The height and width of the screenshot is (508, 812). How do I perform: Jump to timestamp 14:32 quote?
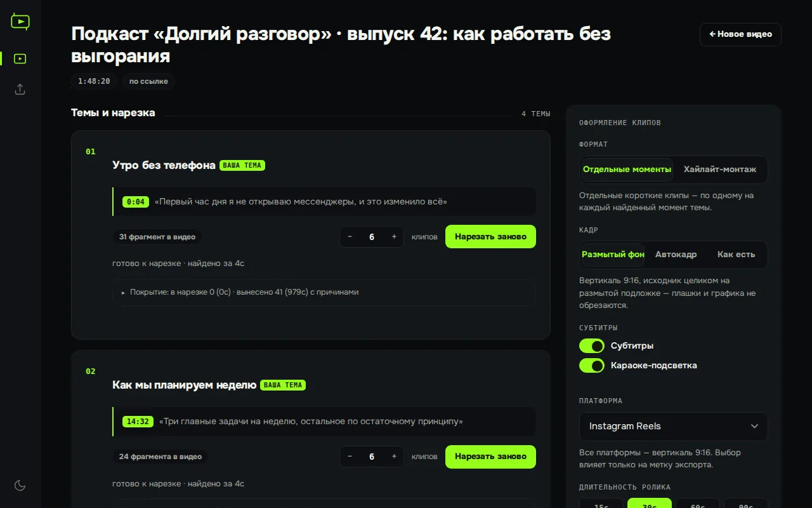(138, 422)
